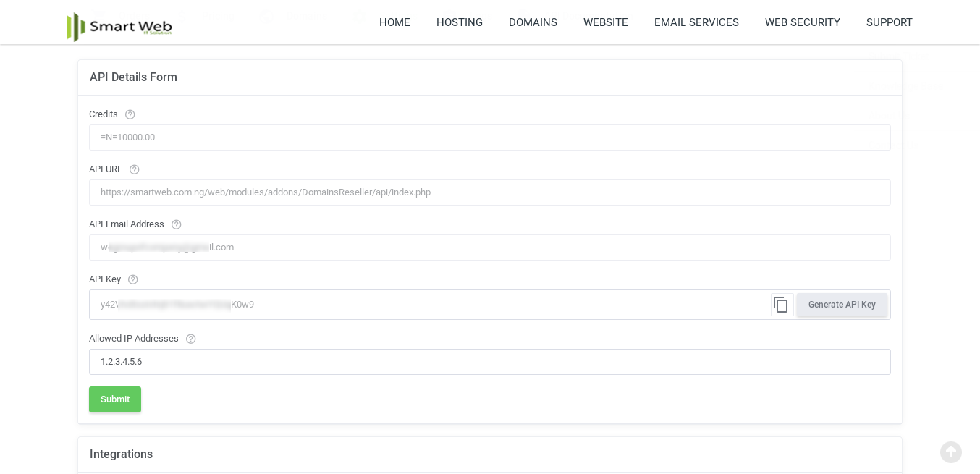Open the API Email Address help icon
Image resolution: width=980 pixels, height=474 pixels.
177,224
